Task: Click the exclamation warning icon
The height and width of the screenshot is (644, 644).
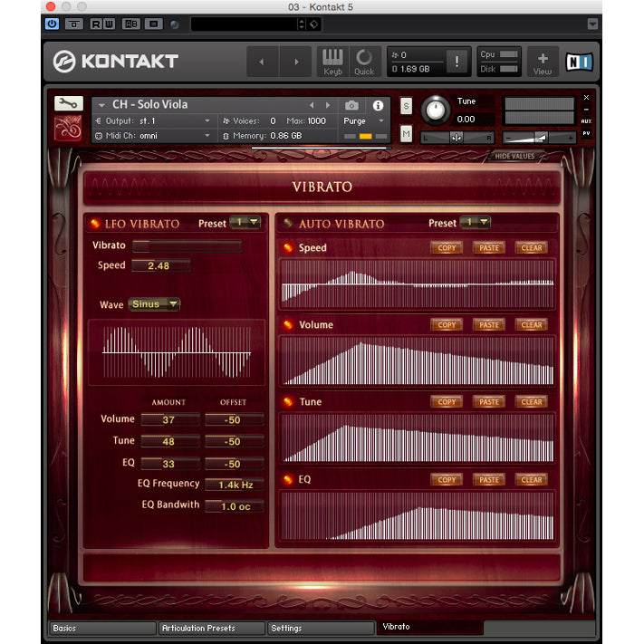Action: 457,62
